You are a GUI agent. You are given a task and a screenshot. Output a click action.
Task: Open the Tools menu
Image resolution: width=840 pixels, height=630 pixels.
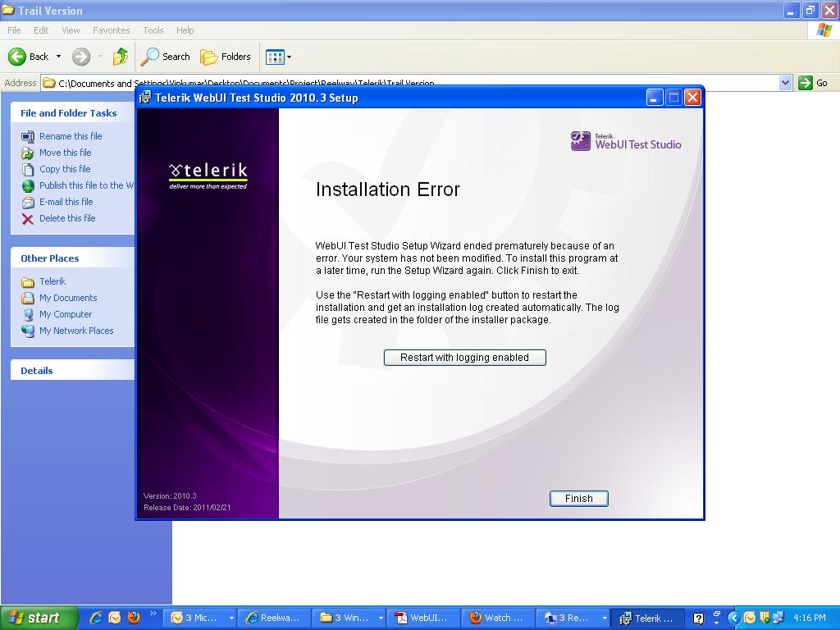(153, 30)
